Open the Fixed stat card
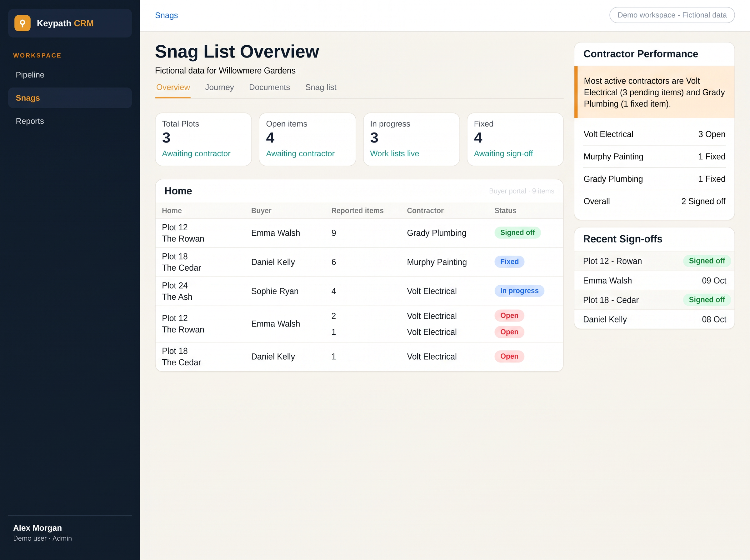 coord(515,139)
